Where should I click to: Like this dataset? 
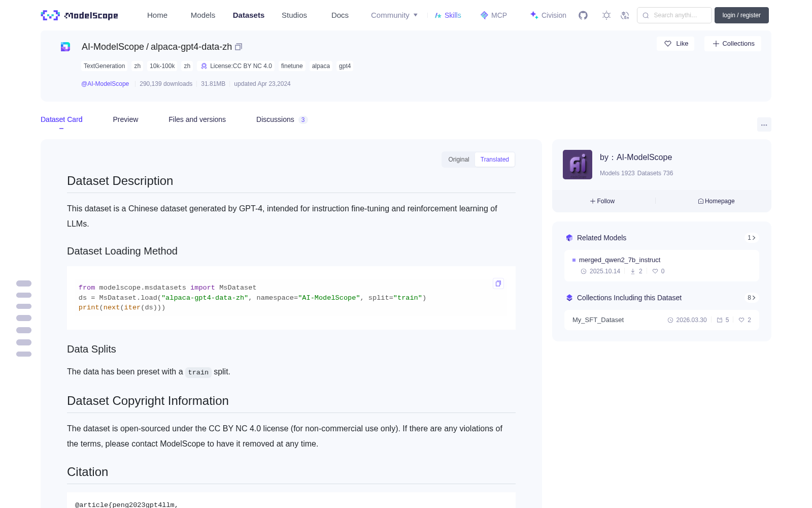click(676, 44)
